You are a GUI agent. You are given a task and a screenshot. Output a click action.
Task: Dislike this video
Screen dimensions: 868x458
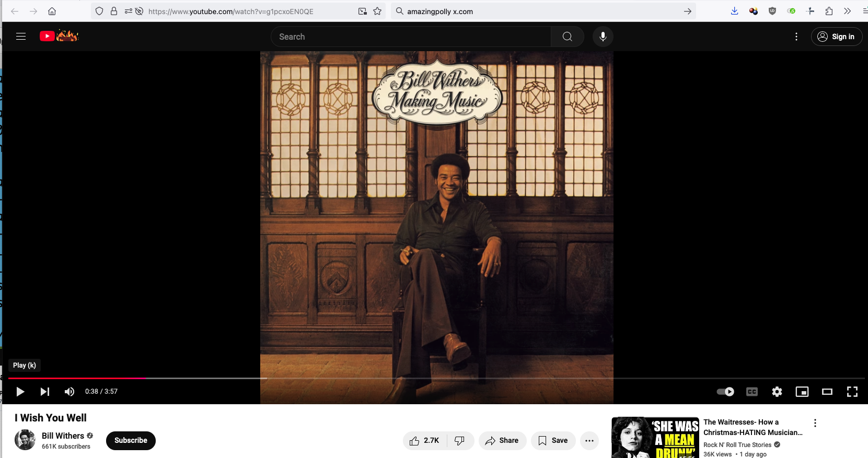tap(460, 441)
